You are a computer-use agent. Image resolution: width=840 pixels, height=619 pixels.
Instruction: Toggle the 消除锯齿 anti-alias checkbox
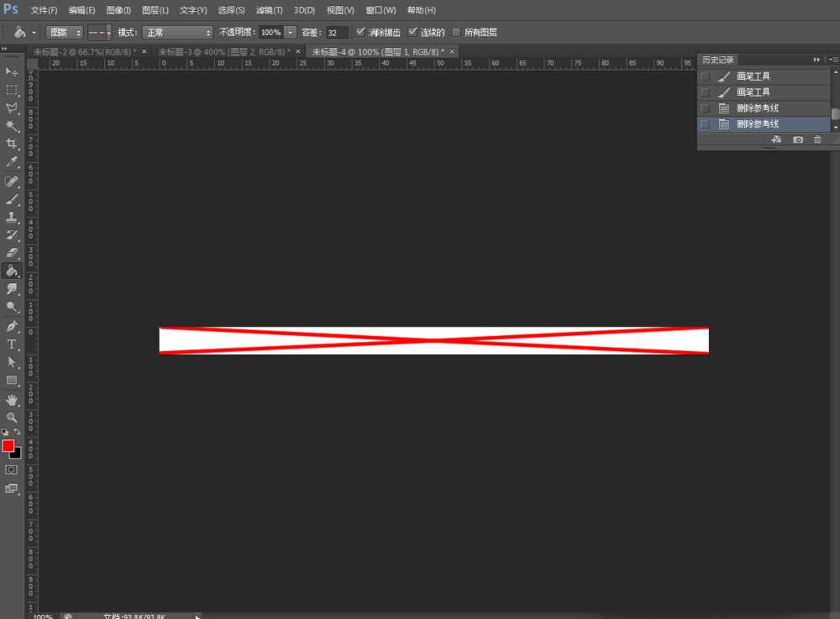pos(360,32)
